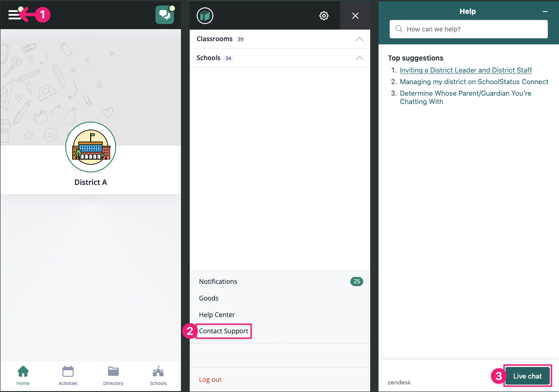
Task: Click the green book logo icon
Action: 205,16
